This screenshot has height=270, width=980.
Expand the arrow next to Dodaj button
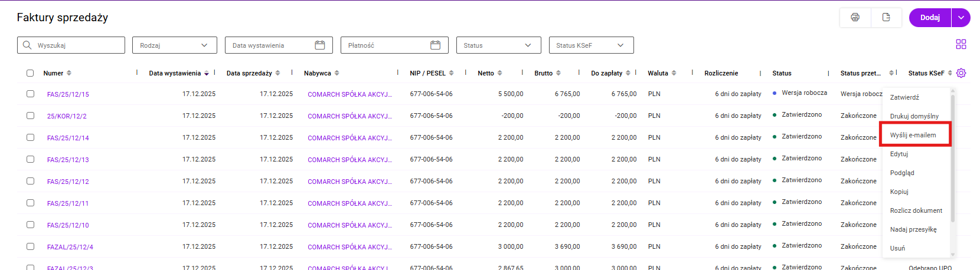pos(961,18)
